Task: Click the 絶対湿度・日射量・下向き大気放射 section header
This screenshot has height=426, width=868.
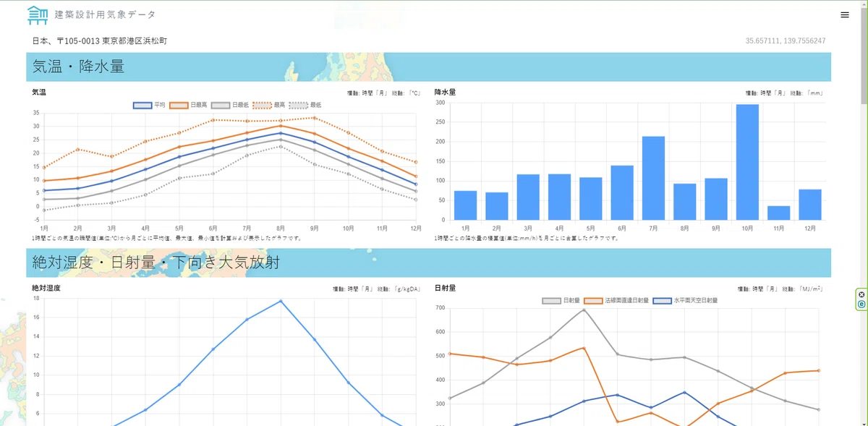Action: tap(428, 263)
